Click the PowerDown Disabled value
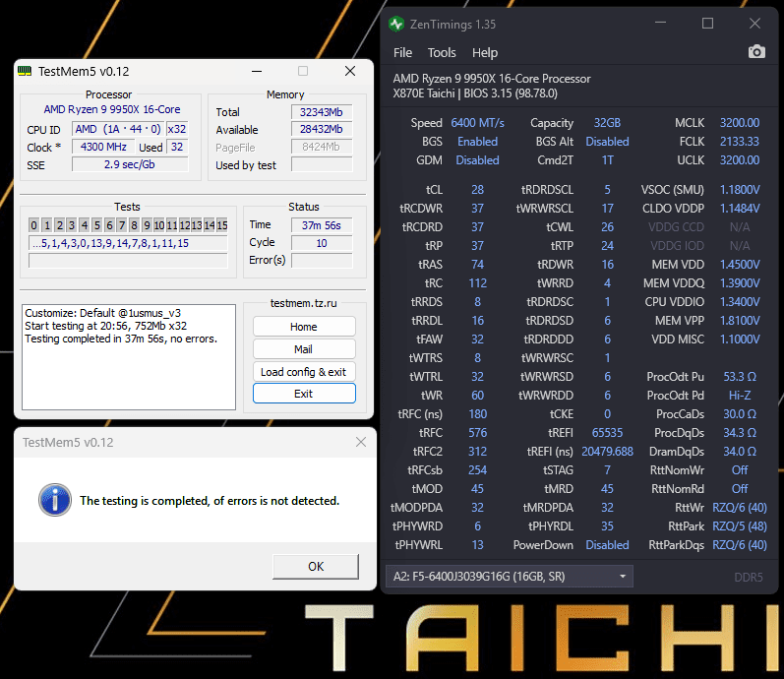This screenshot has height=679, width=784. point(607,545)
